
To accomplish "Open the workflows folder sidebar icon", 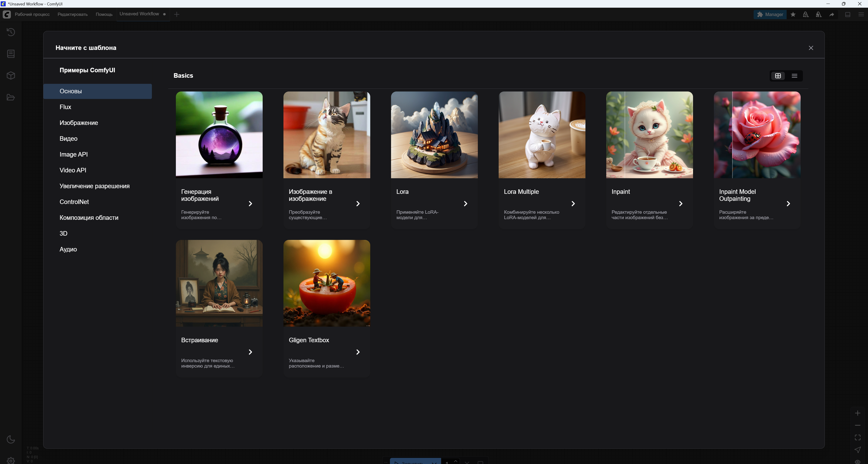I will (11, 97).
